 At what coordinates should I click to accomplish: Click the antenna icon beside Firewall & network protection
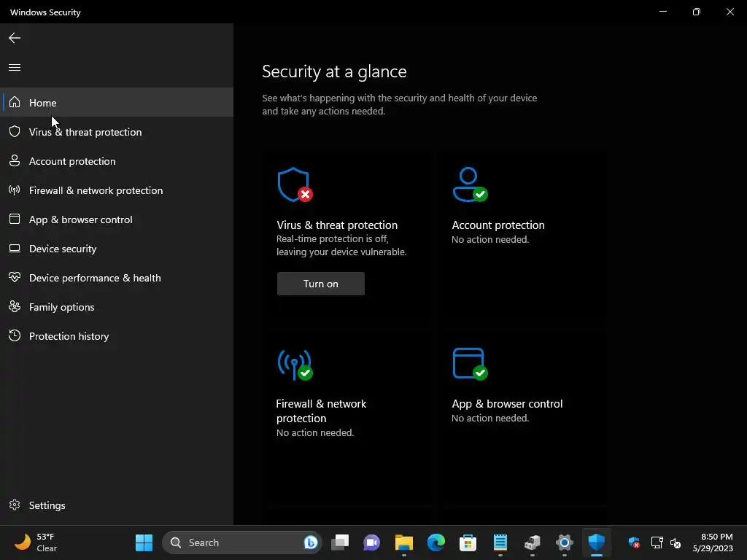[15, 190]
